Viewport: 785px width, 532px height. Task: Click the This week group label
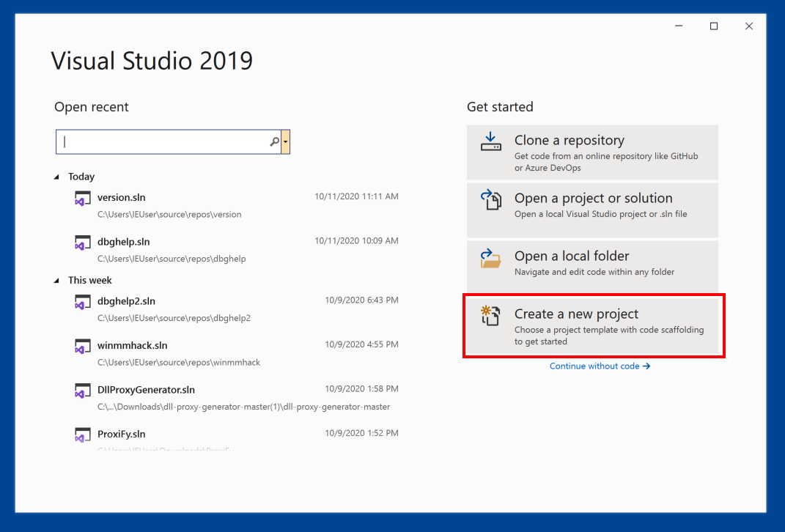click(x=90, y=280)
